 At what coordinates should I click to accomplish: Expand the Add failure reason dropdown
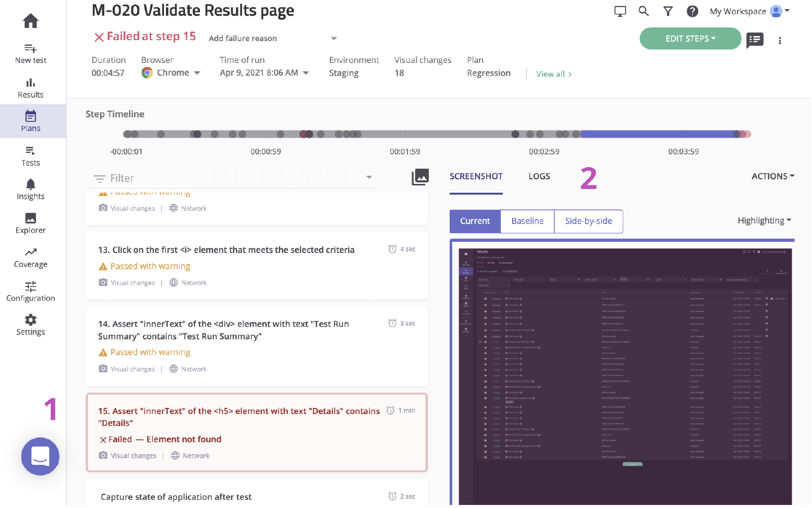point(334,38)
